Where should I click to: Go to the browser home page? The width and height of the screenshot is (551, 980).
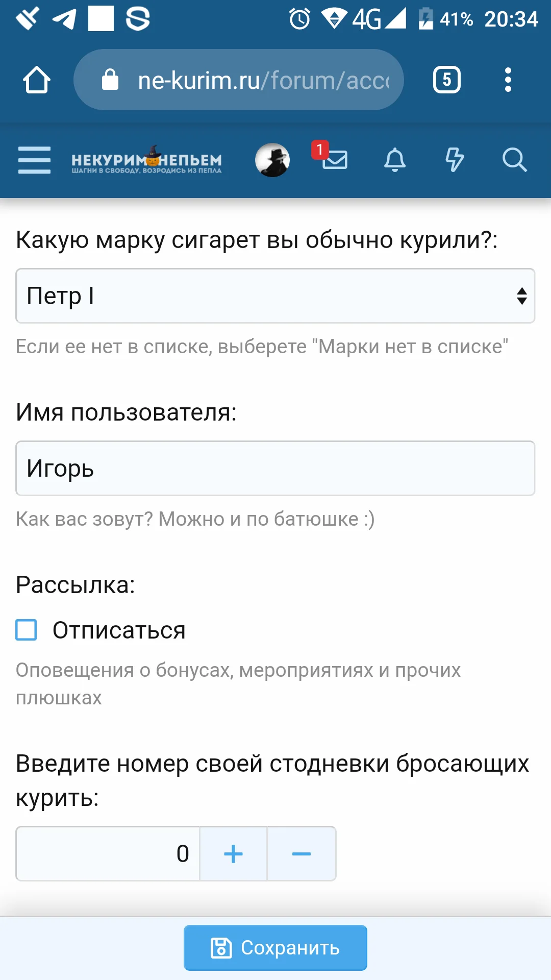click(x=37, y=80)
